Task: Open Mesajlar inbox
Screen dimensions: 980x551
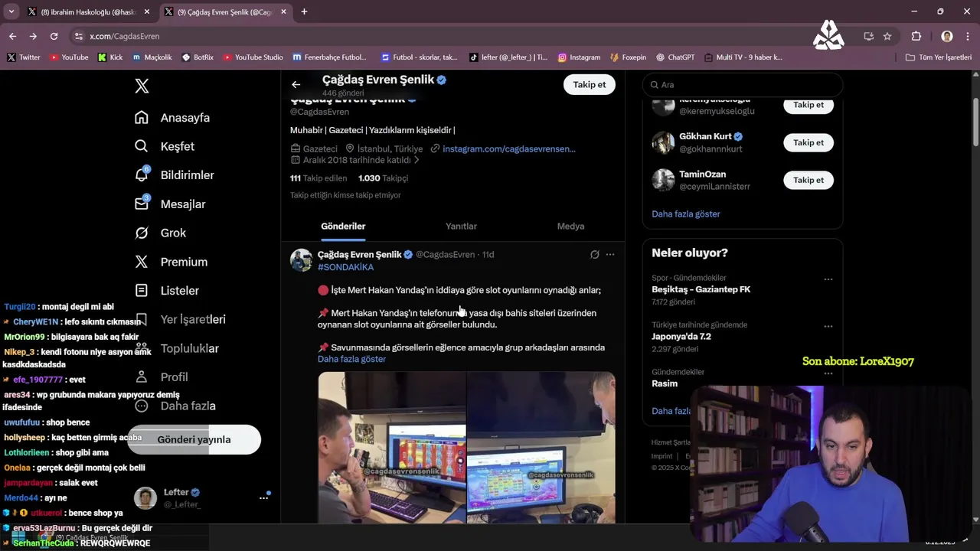Action: point(171,204)
